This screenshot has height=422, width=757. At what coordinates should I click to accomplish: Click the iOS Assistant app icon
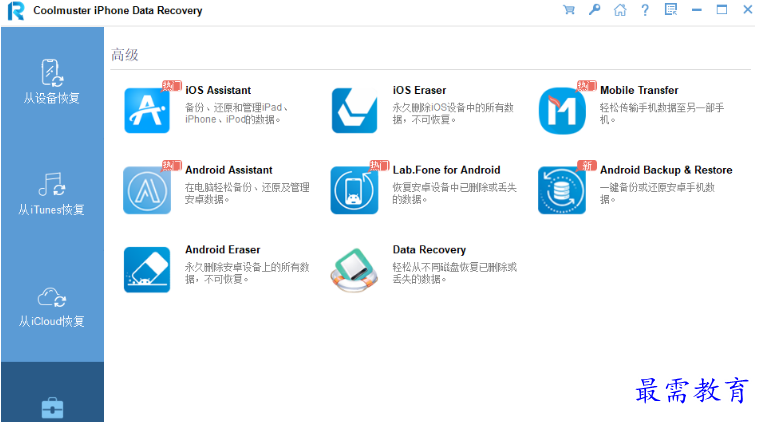point(147,110)
